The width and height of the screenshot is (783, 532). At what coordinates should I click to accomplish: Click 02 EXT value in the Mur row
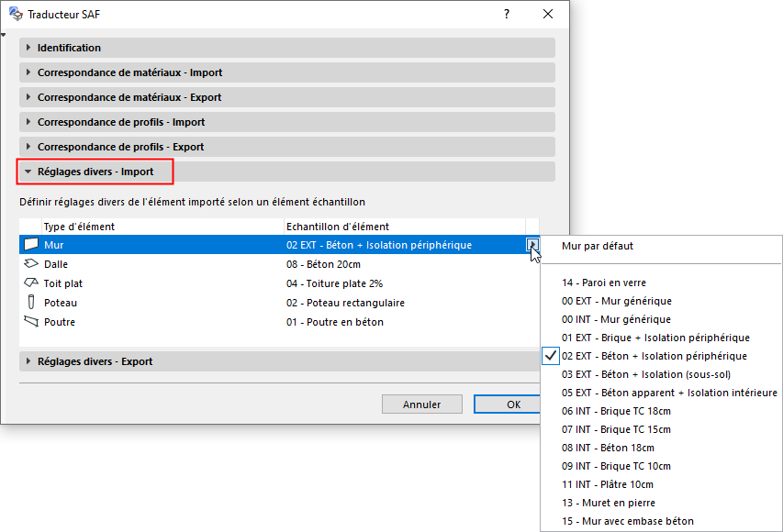pyautogui.click(x=379, y=245)
